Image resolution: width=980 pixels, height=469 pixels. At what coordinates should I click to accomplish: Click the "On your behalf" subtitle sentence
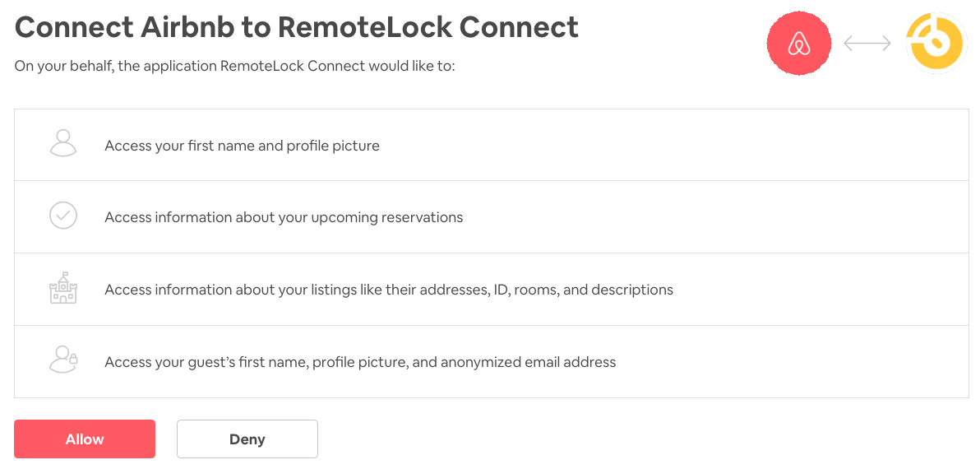pos(234,66)
